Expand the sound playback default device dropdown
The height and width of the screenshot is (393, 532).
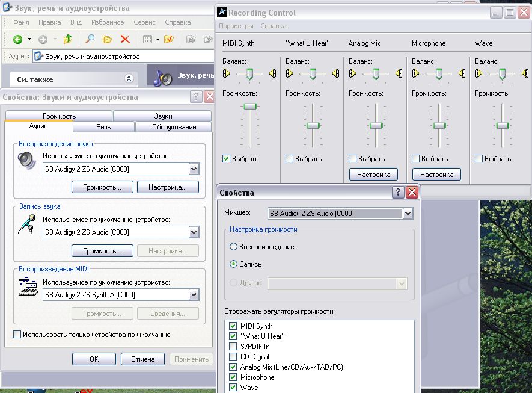(x=194, y=169)
